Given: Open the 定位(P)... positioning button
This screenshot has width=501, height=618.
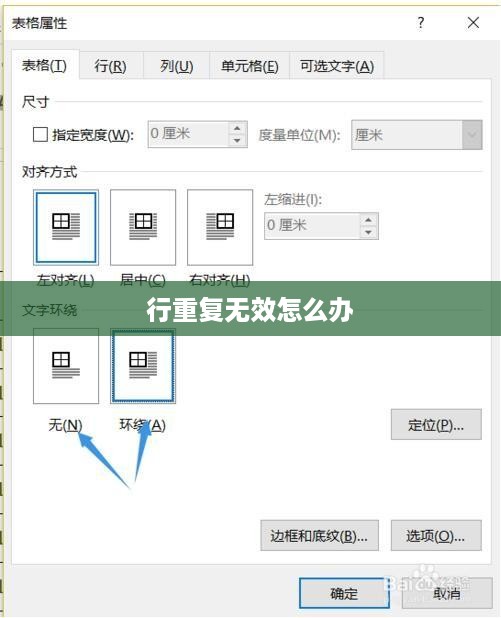Looking at the screenshot, I should tap(436, 424).
